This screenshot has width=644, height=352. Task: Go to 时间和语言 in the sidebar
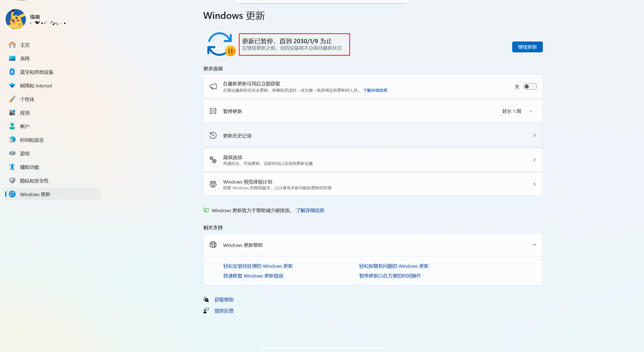click(32, 140)
